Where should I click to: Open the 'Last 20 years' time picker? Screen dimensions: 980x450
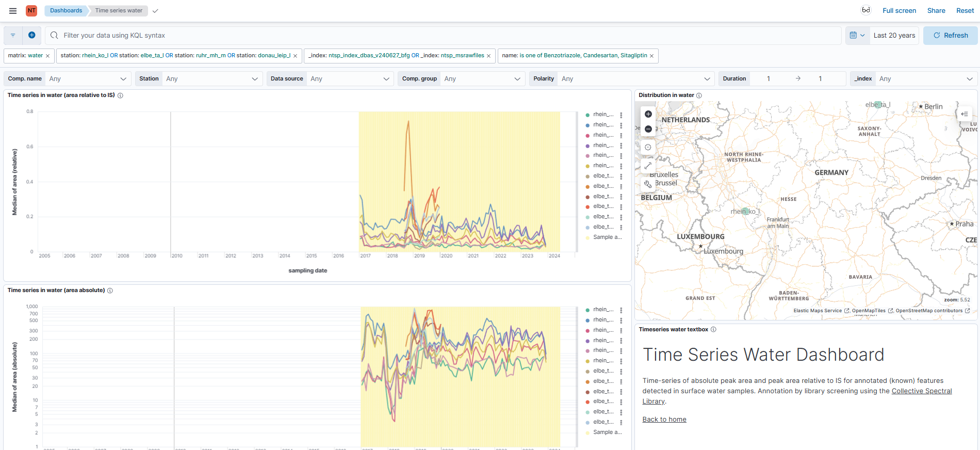coord(894,35)
